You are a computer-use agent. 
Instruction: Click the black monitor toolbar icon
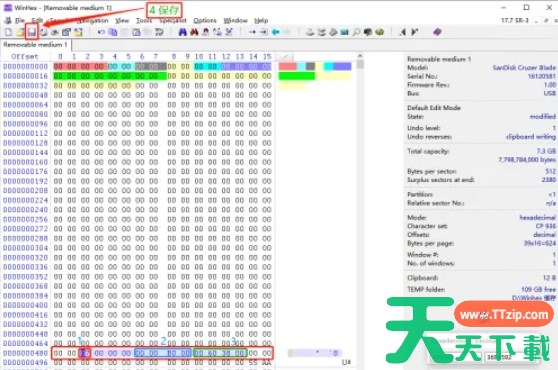(x=368, y=32)
